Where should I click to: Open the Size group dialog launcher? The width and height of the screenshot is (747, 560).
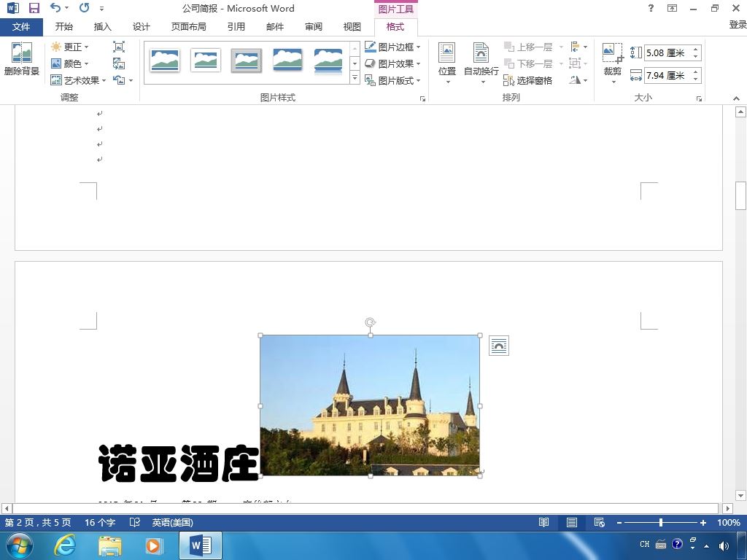[x=699, y=98]
